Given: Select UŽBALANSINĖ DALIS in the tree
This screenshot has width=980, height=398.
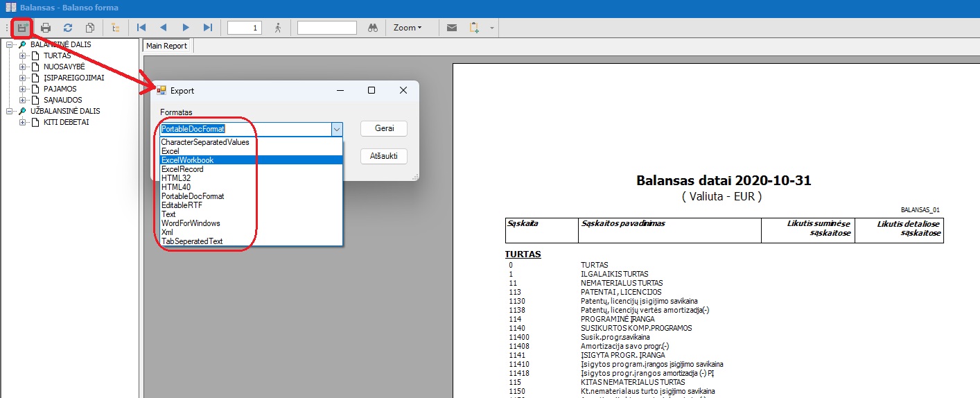Looking at the screenshot, I should pos(65,111).
